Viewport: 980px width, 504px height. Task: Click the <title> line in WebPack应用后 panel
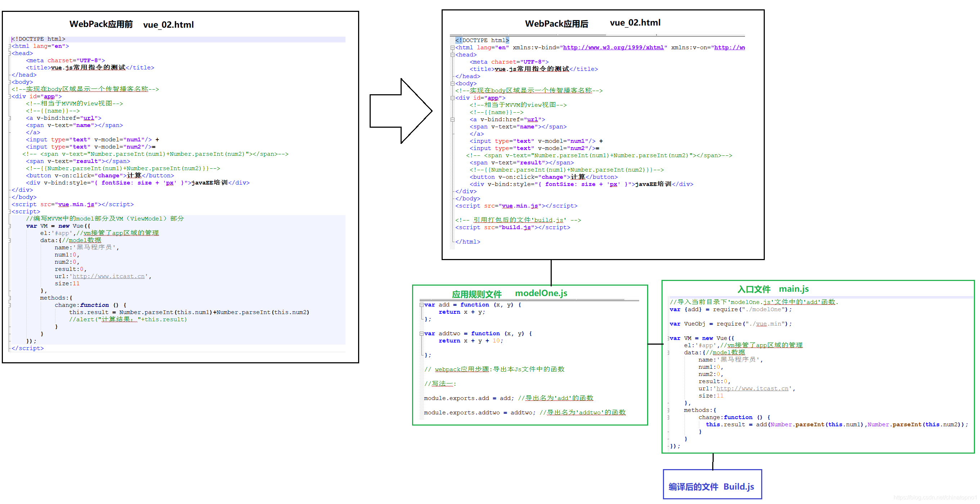click(534, 69)
